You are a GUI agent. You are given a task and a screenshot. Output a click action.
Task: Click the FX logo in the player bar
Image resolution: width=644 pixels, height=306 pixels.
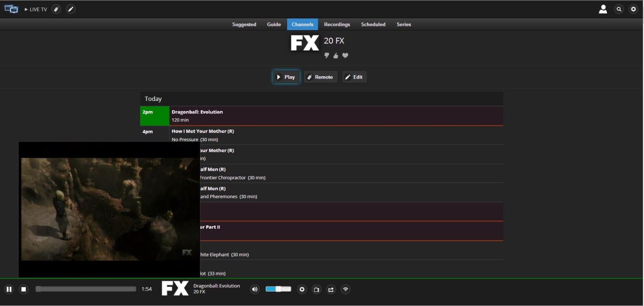[175, 289]
